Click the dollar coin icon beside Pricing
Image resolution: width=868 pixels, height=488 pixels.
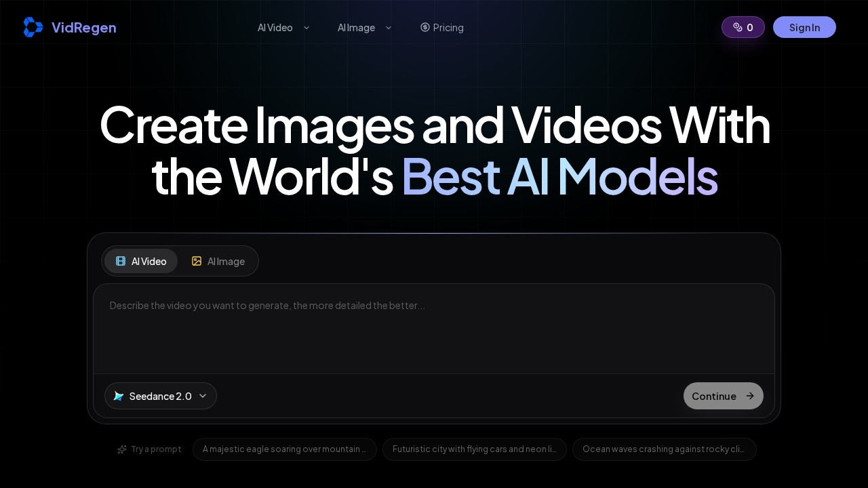click(425, 27)
